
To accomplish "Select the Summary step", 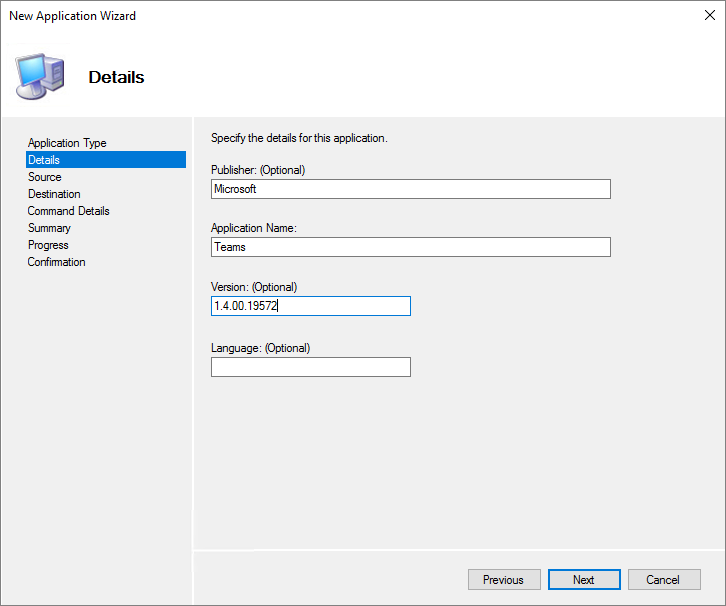I will point(49,228).
